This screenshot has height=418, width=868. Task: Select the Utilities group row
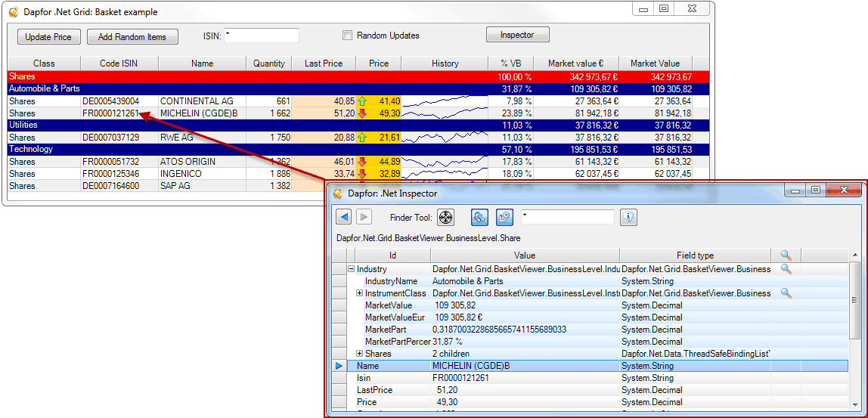pos(358,125)
